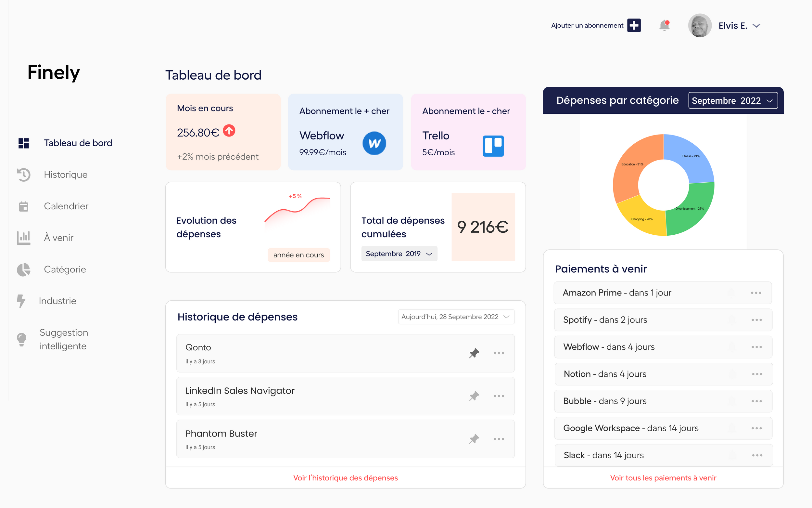This screenshot has height=508, width=812.
Task: Pin the LinkedIn Sales Navigator entry
Action: tap(474, 396)
